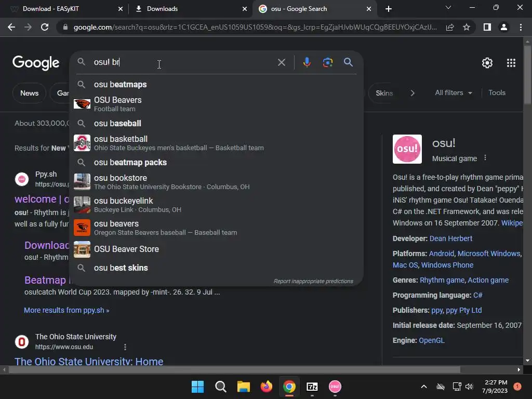Open File Explorer from taskbar
This screenshot has height=399, width=532.
point(243,387)
